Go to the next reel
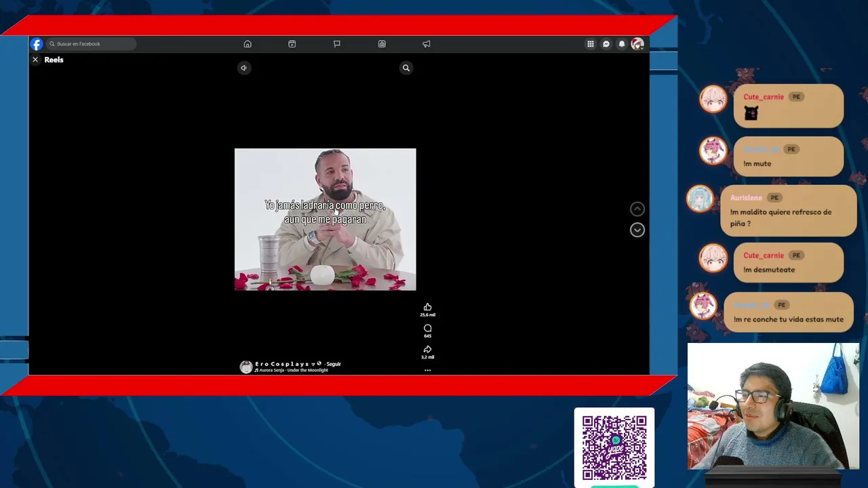The image size is (868, 488). 637,230
